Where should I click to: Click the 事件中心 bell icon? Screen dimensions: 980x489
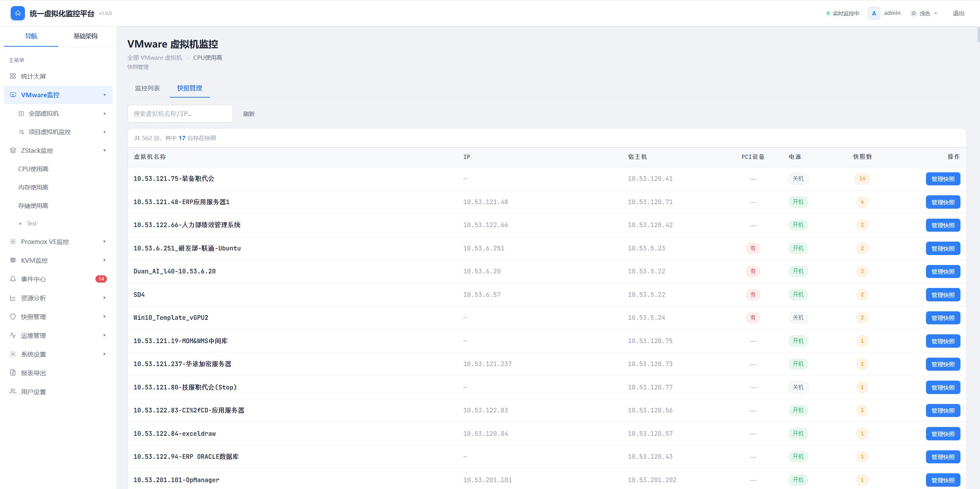(x=13, y=279)
